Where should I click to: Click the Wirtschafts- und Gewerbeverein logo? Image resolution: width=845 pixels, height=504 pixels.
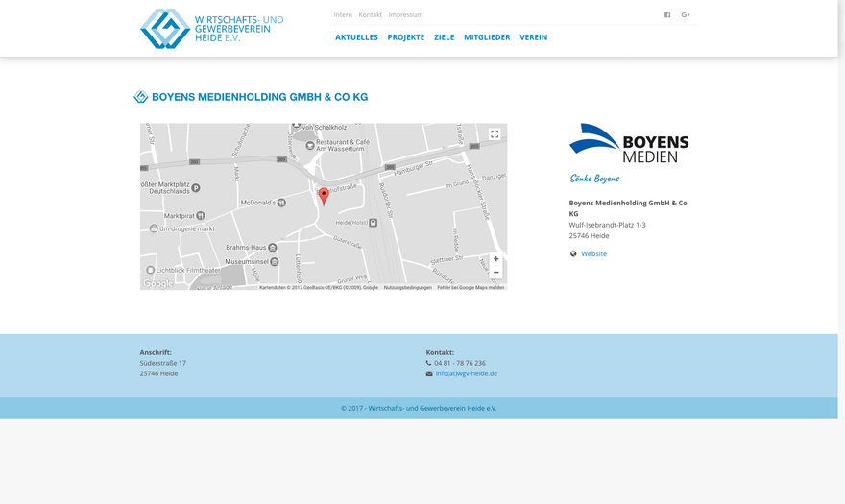212,29
